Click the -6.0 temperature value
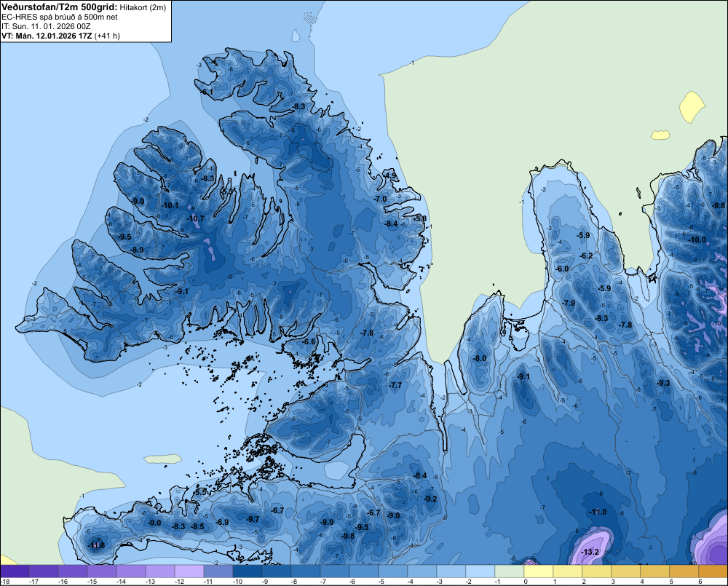728x586 pixels. tap(562, 269)
